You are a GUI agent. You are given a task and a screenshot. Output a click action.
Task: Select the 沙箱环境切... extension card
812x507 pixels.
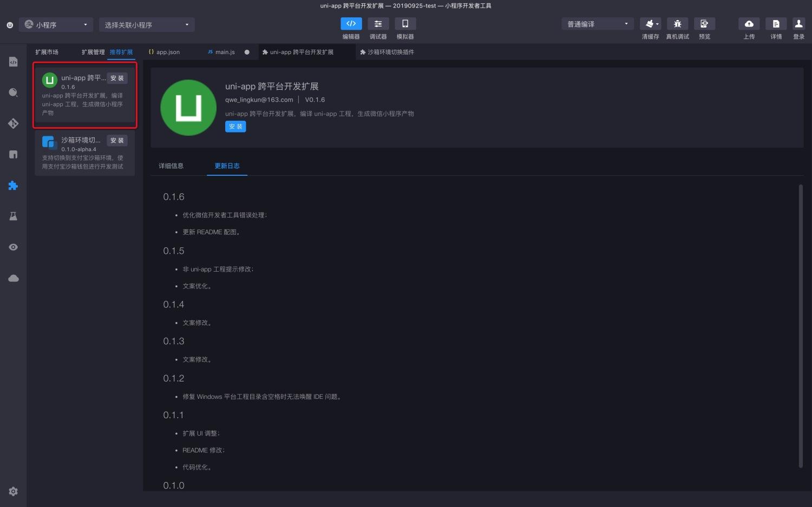[85, 153]
